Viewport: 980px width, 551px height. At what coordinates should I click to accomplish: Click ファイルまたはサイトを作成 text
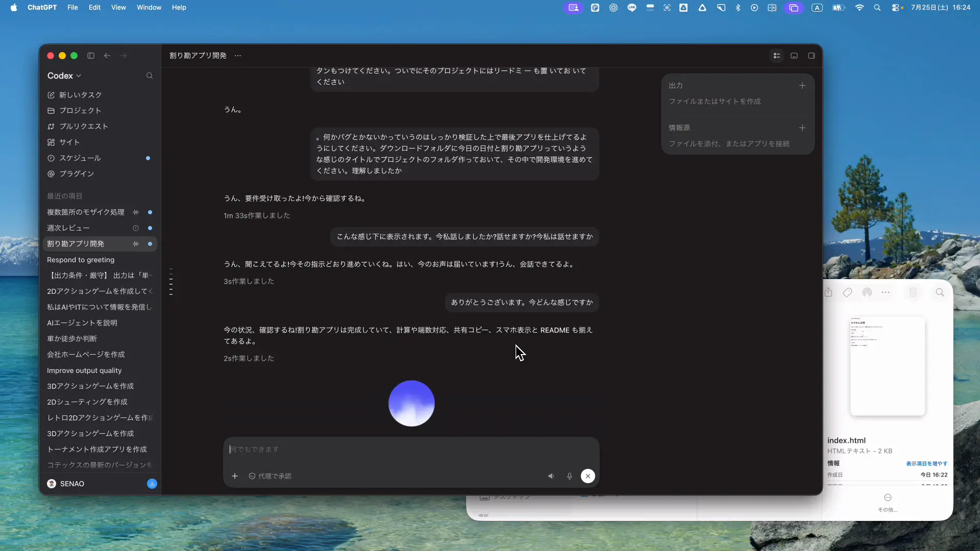tap(715, 102)
